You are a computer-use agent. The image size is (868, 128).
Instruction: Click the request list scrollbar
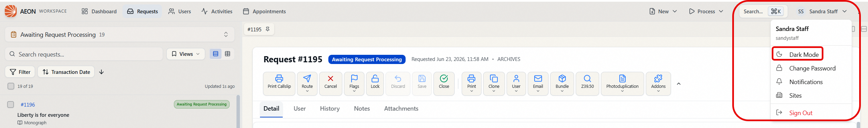coord(238,111)
